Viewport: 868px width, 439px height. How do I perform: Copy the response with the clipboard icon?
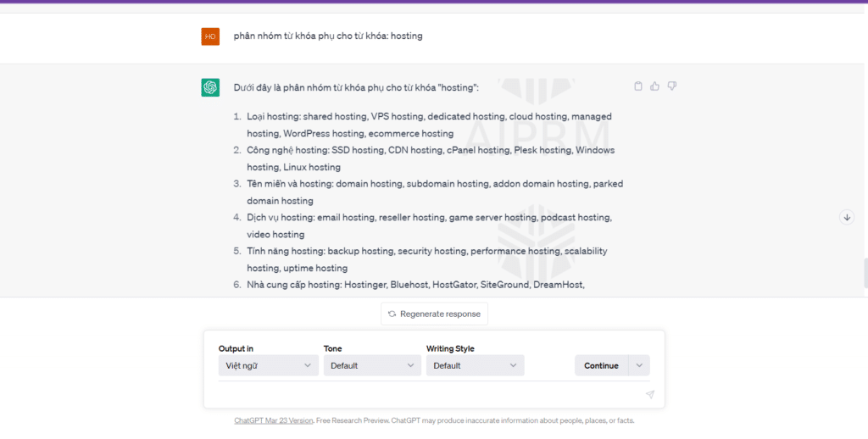[x=638, y=86]
